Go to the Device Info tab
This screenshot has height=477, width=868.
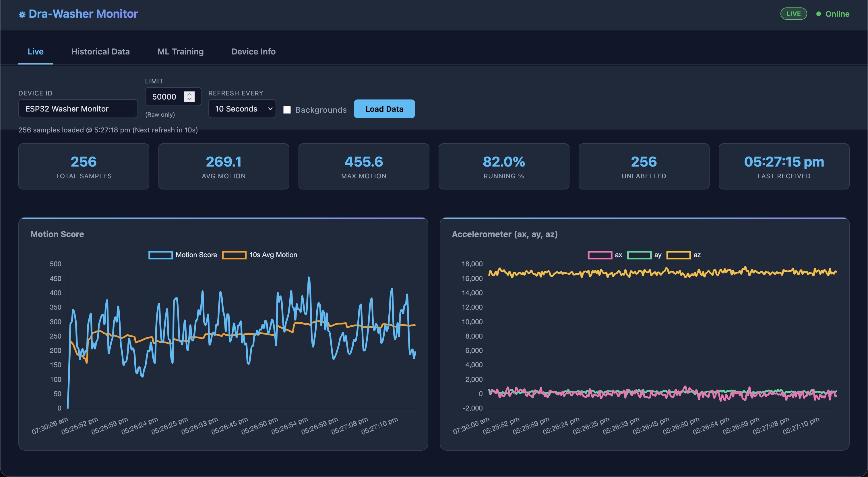253,52
